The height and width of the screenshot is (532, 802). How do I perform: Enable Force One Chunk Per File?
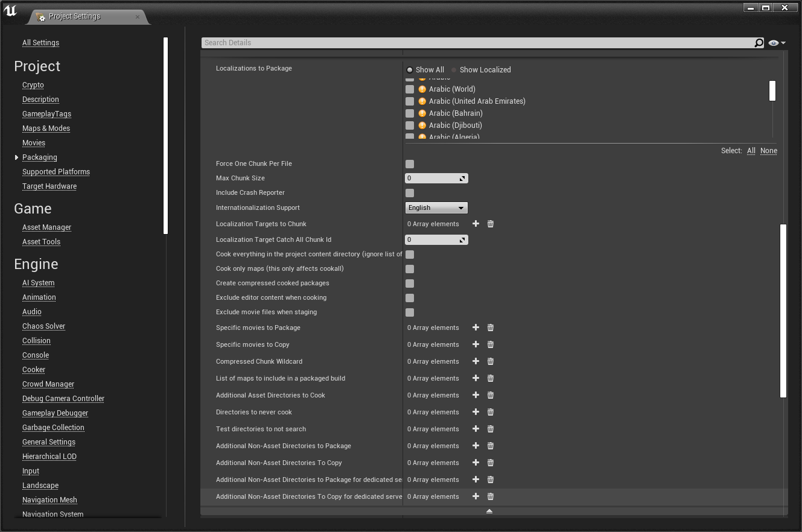410,164
